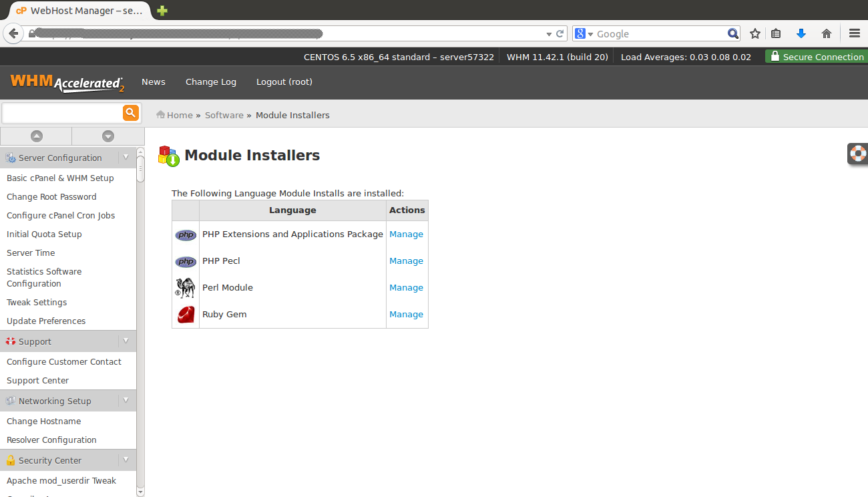Click the Google search engine selector
868x497 pixels.
tap(584, 33)
